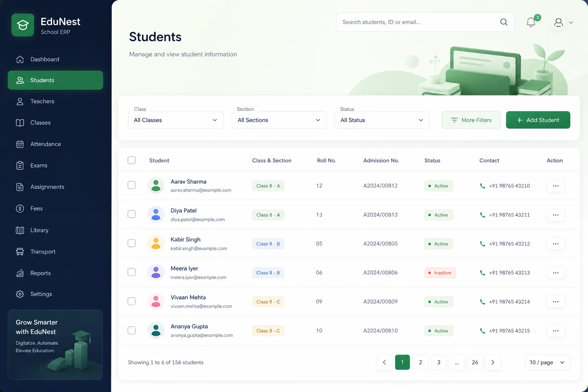Check the box for Vivaan Mehta
This screenshot has height=392, width=588.
132,301
